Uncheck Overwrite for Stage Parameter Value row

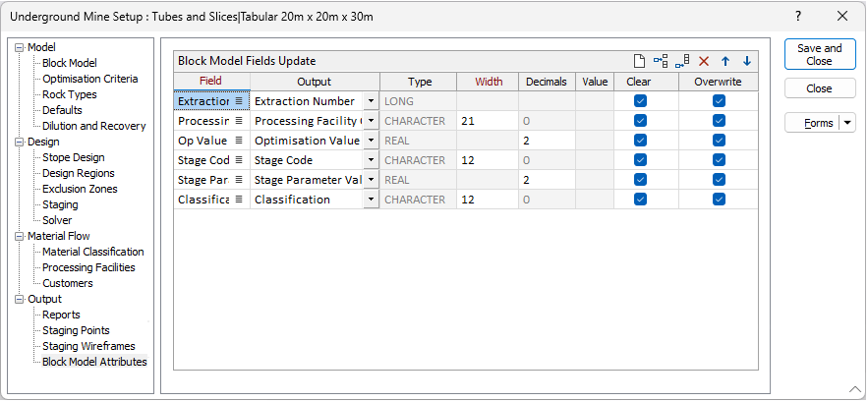720,180
